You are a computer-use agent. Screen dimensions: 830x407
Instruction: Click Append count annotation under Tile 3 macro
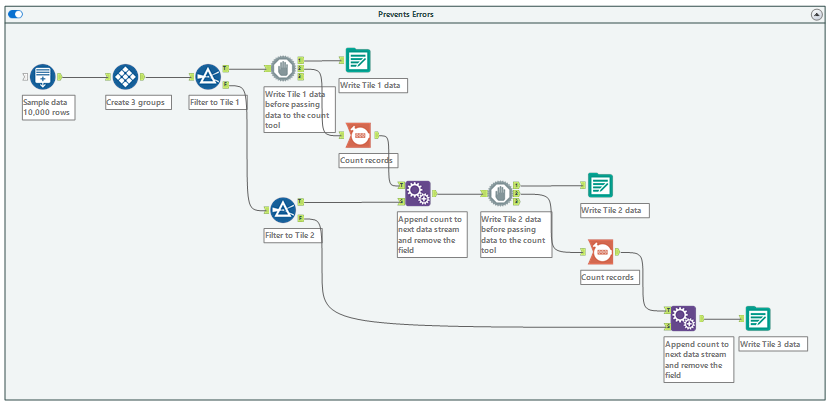699,359
